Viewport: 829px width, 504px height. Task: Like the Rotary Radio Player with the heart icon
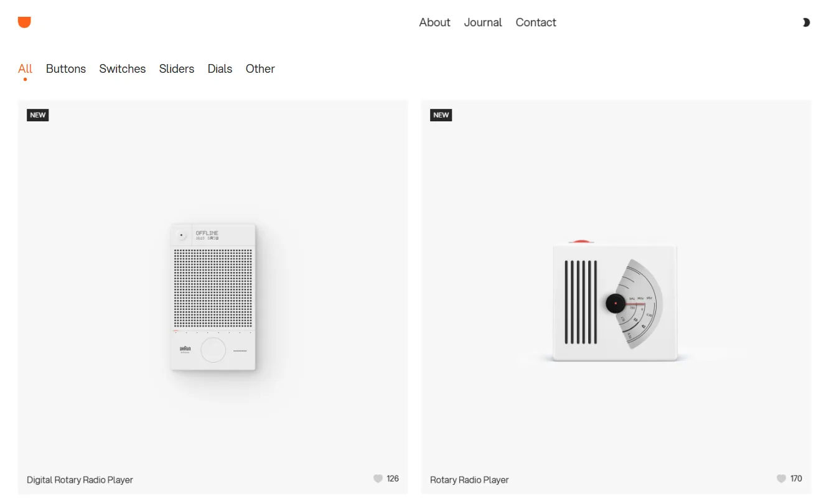click(781, 478)
